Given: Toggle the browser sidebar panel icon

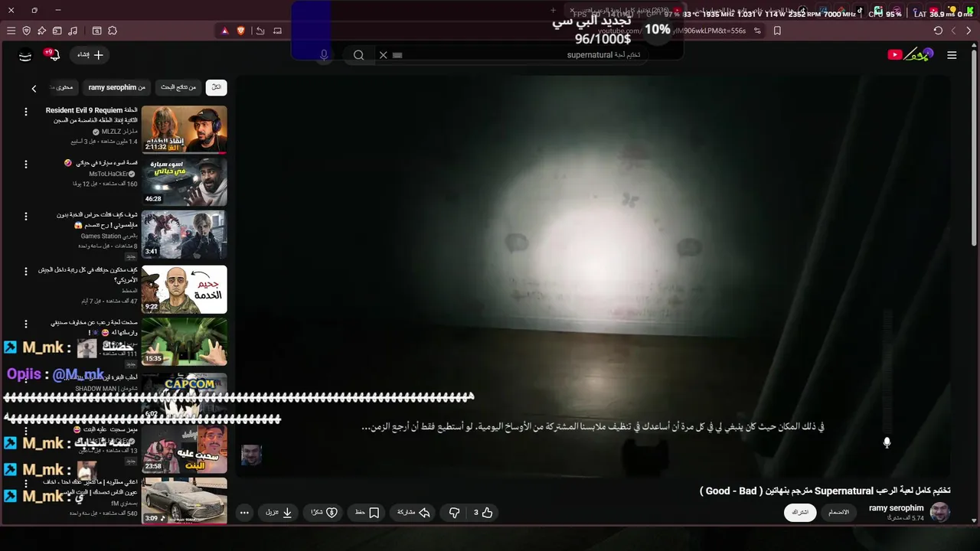Looking at the screenshot, I should click(x=96, y=31).
